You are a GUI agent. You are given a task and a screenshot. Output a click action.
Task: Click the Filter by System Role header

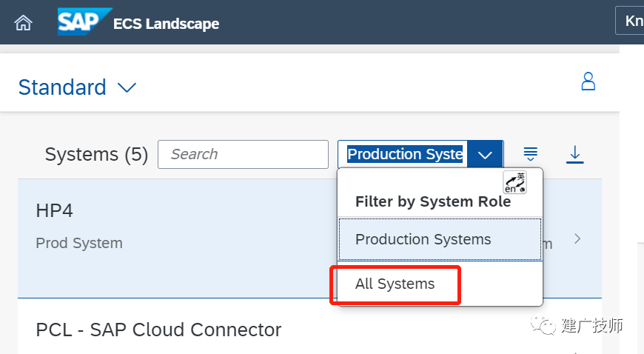pos(433,201)
